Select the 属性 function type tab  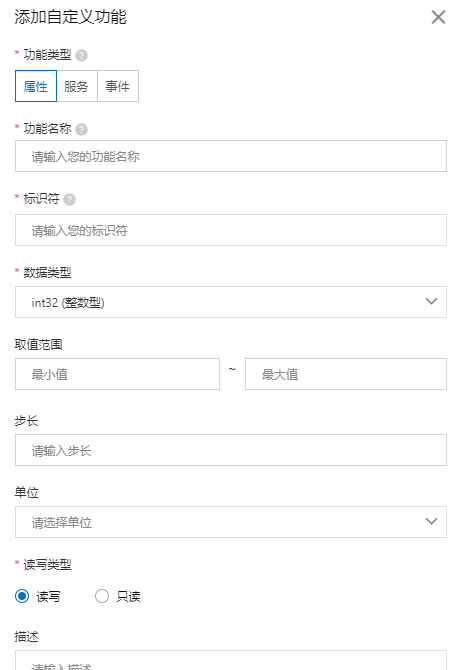[x=36, y=86]
